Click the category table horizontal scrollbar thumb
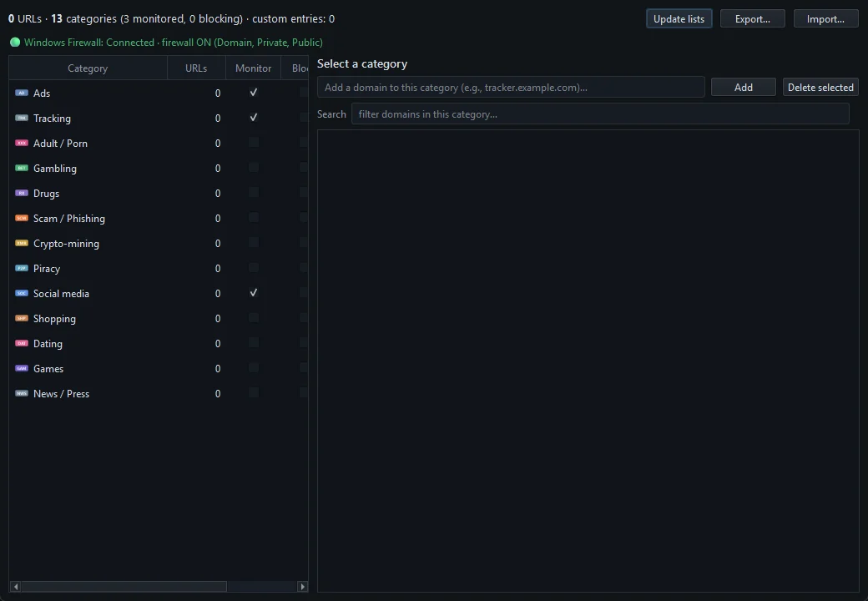 (x=124, y=587)
